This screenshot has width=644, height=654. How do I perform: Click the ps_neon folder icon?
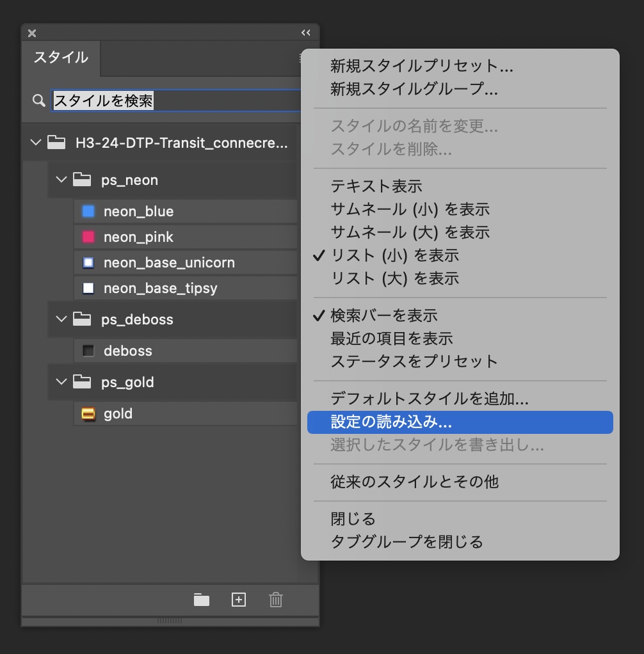pos(81,180)
